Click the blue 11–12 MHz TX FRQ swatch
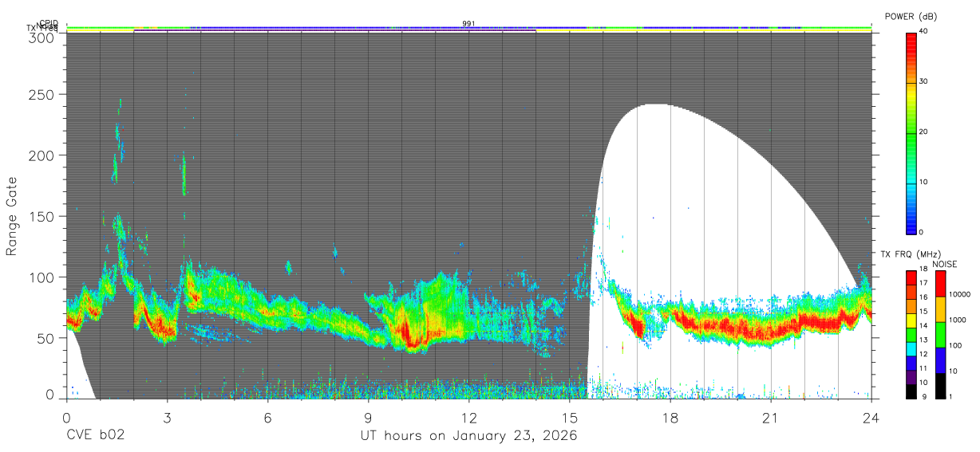The image size is (980, 452). pos(911,364)
